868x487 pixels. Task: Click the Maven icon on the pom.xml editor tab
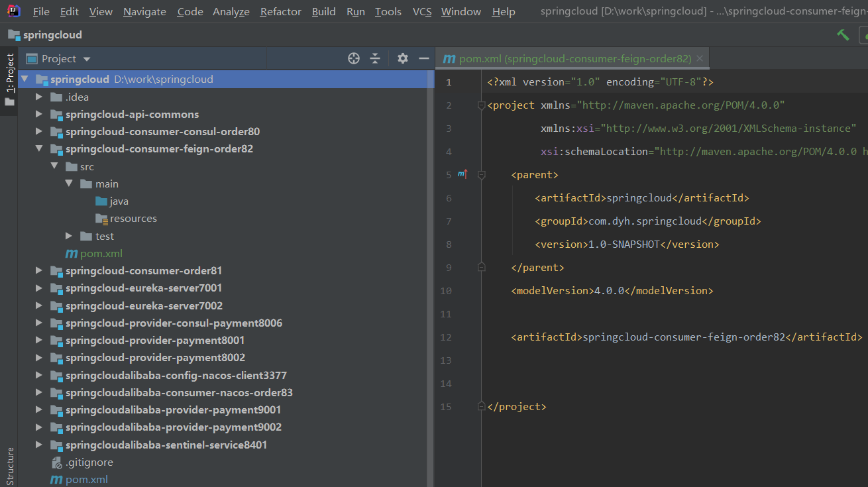click(x=449, y=58)
